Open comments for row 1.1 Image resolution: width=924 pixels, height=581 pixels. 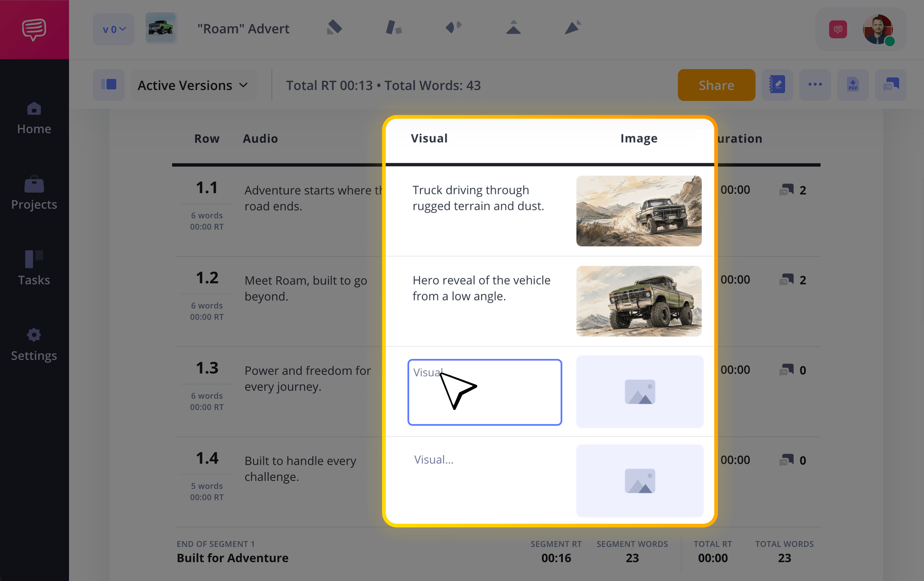792,190
